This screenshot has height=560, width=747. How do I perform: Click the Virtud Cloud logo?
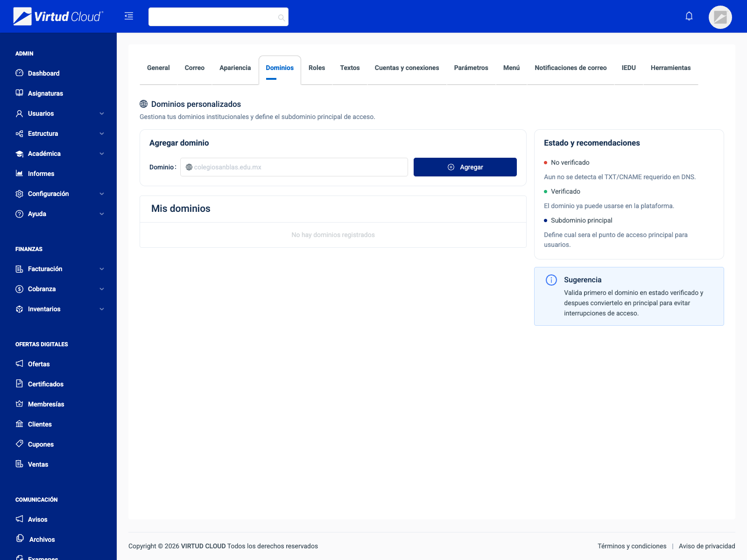coord(58,16)
